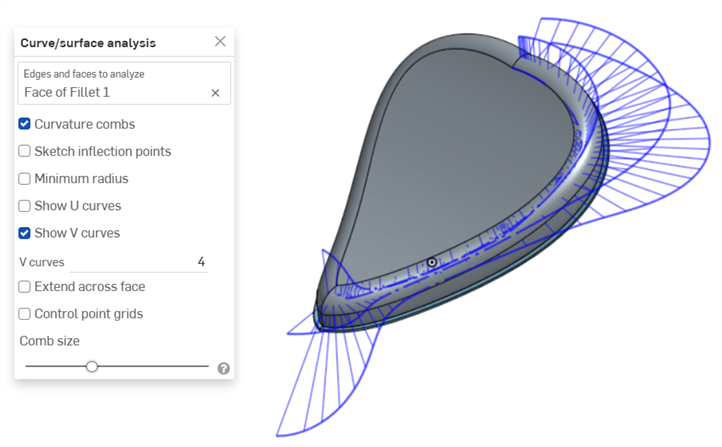This screenshot has width=722, height=447.
Task: Check the Minimum radius option
Action: pyautogui.click(x=24, y=178)
